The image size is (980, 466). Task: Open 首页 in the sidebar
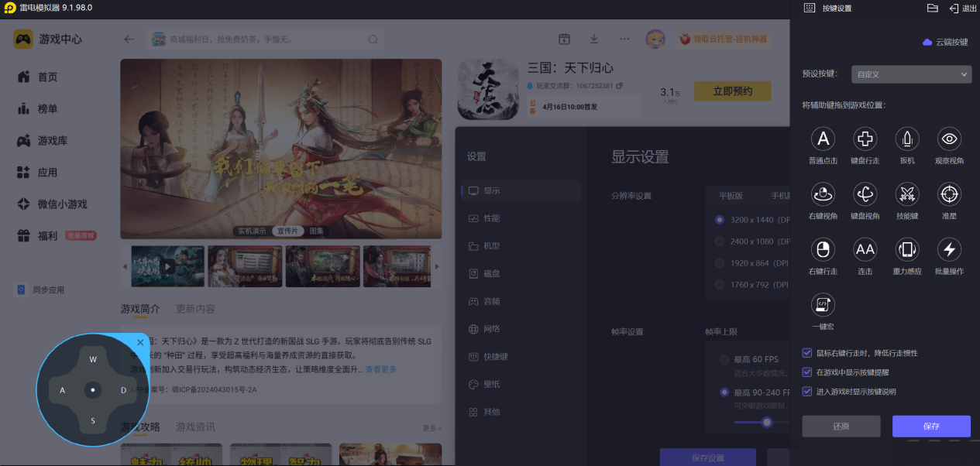coord(48,77)
